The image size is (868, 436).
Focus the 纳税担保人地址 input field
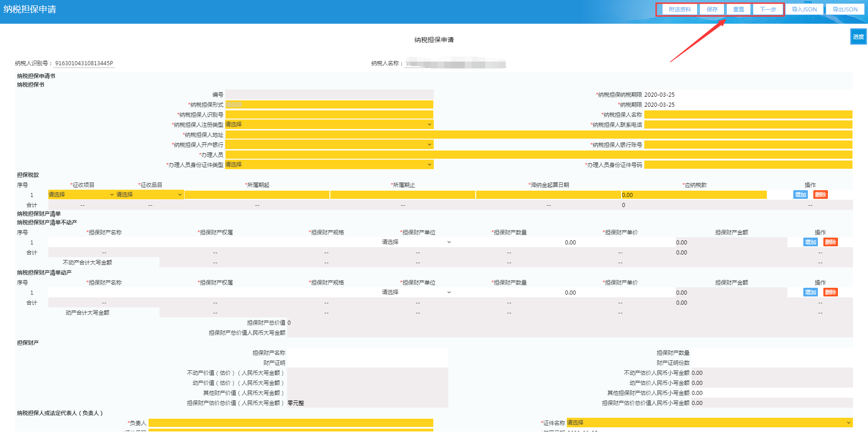point(539,135)
